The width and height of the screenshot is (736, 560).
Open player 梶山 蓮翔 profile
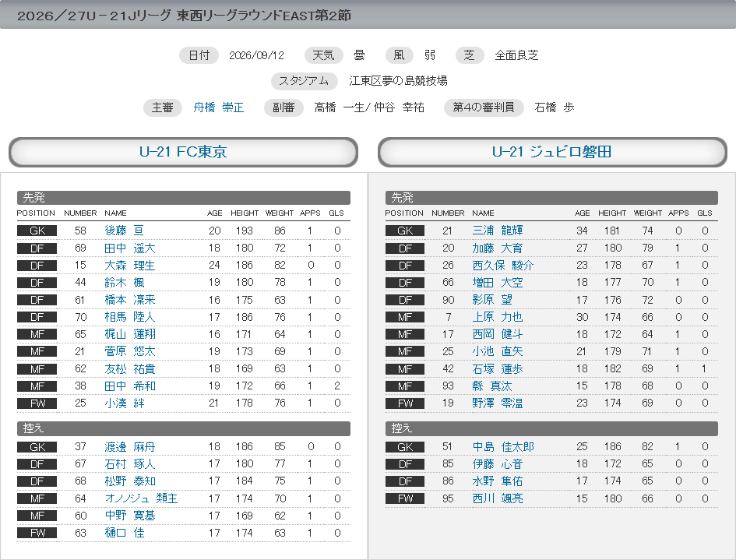tap(130, 334)
